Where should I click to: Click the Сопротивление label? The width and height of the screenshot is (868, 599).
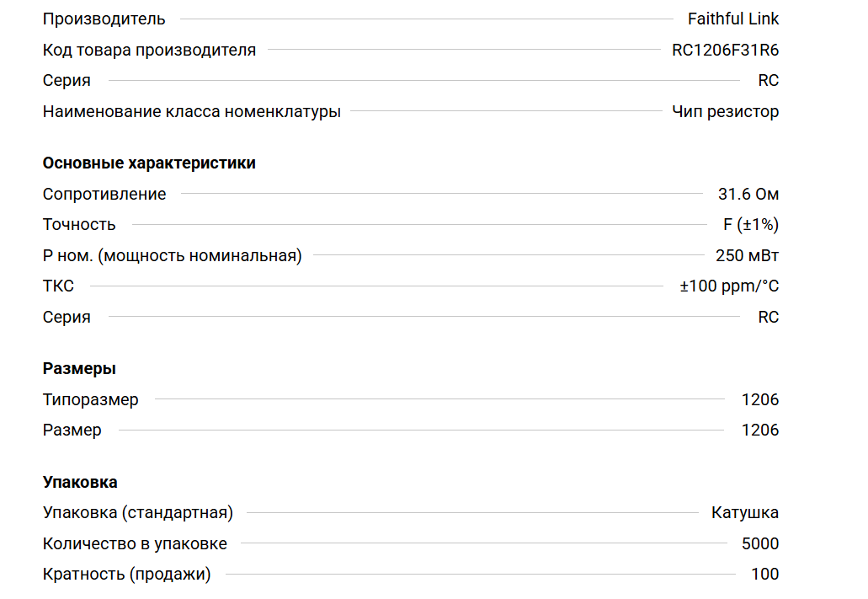pyautogui.click(x=104, y=194)
